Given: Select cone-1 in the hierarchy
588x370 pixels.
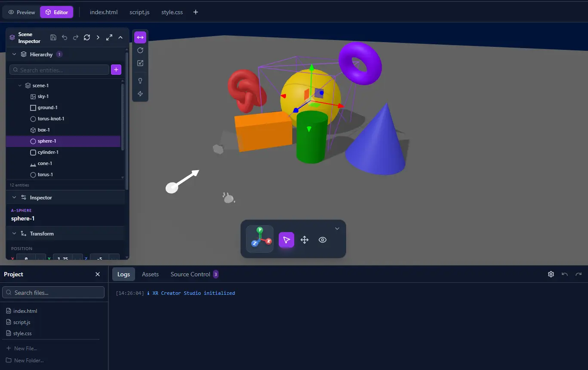Looking at the screenshot, I should click(45, 163).
